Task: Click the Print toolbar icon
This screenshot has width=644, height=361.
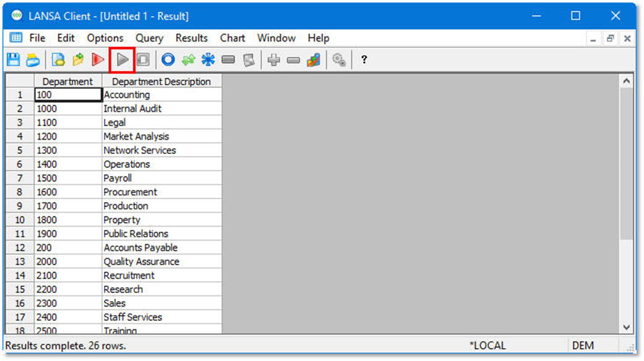Action: pos(33,61)
